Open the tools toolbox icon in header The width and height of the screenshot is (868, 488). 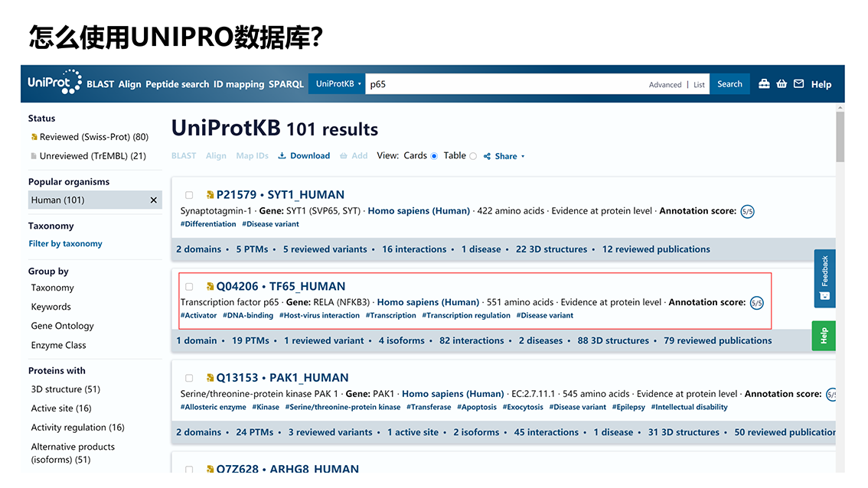pyautogui.click(x=764, y=84)
